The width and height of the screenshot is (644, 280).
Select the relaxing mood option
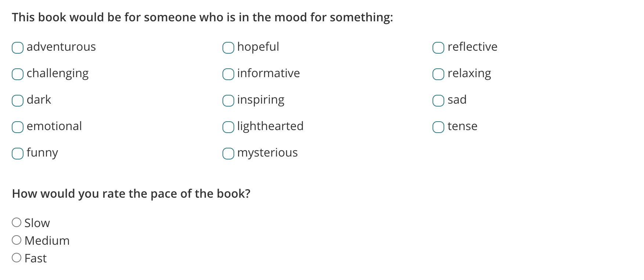(438, 74)
